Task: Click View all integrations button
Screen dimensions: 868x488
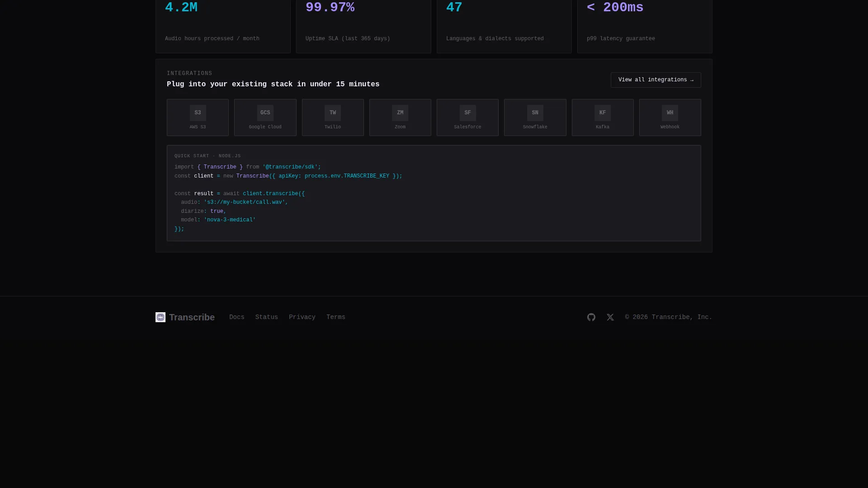Action: (656, 80)
